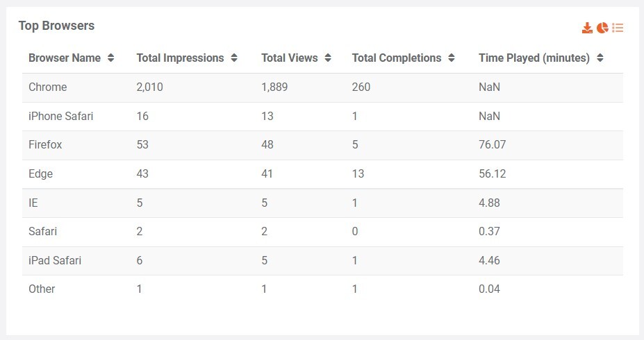Viewport: 644px width, 340px height.
Task: Sort by Time Played arrows
Action: (x=600, y=58)
